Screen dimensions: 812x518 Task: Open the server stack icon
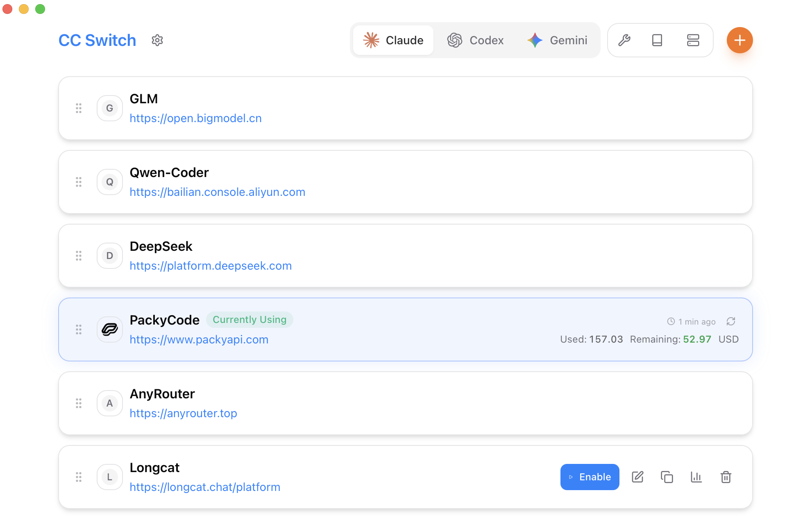tap(693, 40)
